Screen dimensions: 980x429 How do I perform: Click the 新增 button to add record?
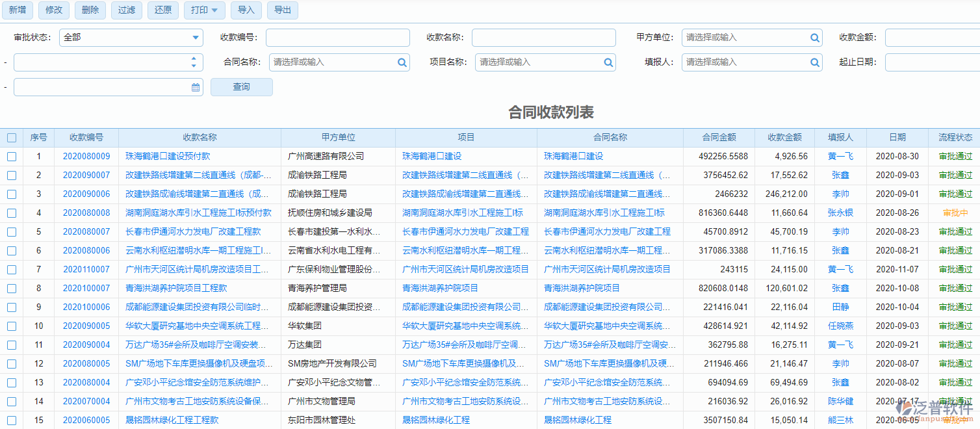click(17, 10)
